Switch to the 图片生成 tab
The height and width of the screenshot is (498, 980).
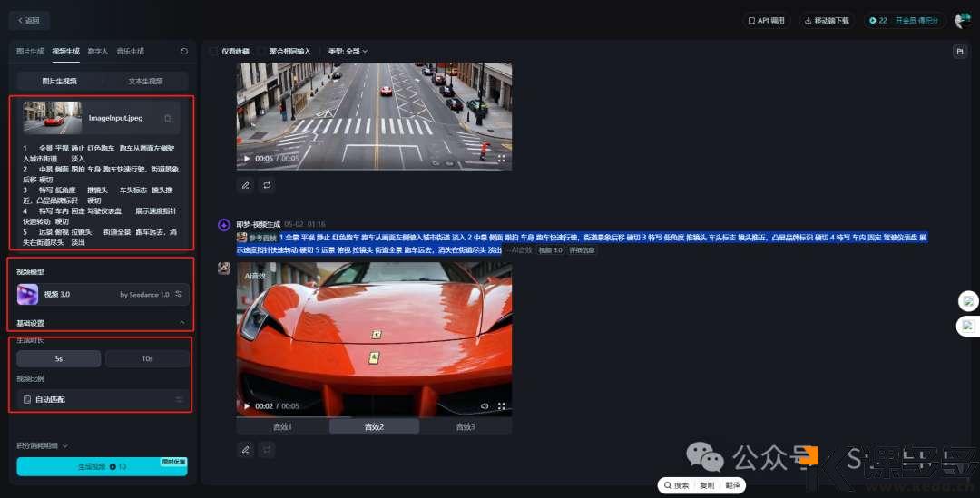point(30,52)
